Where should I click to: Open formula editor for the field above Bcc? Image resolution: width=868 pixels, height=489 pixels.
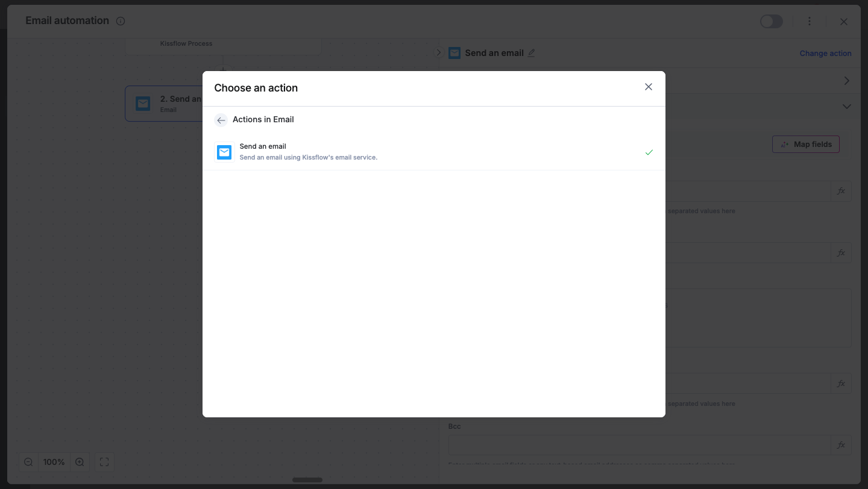click(841, 384)
